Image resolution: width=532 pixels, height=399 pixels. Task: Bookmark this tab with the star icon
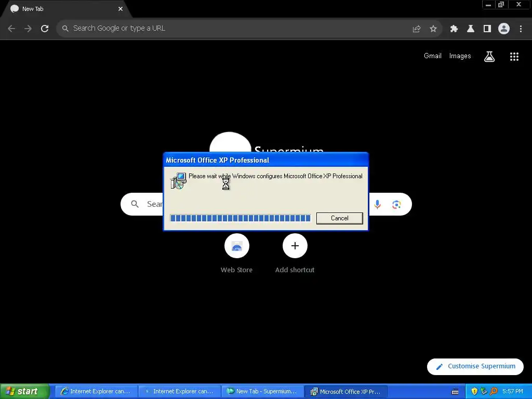pyautogui.click(x=433, y=29)
